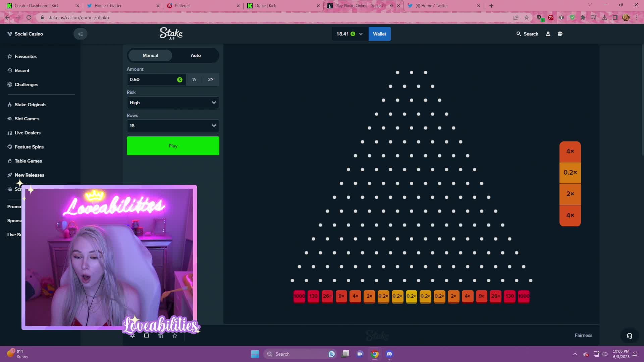Click the live support headset icon
Screen dimensions: 644x362
[629, 336]
